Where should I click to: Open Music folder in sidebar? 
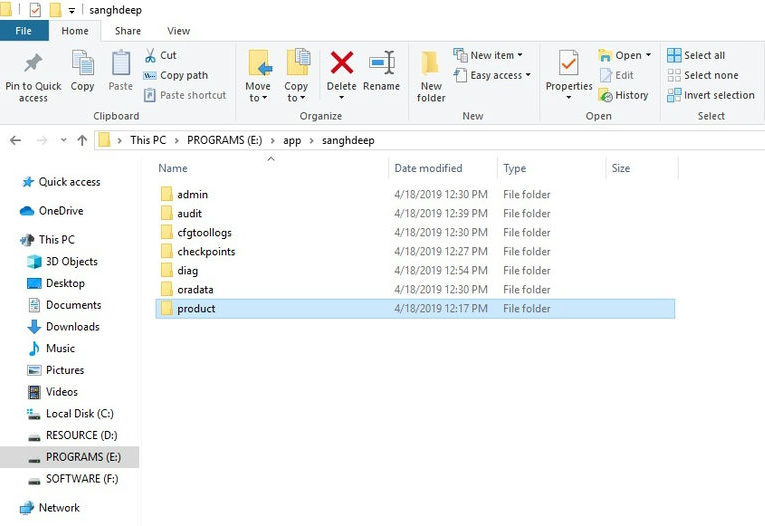click(x=52, y=348)
